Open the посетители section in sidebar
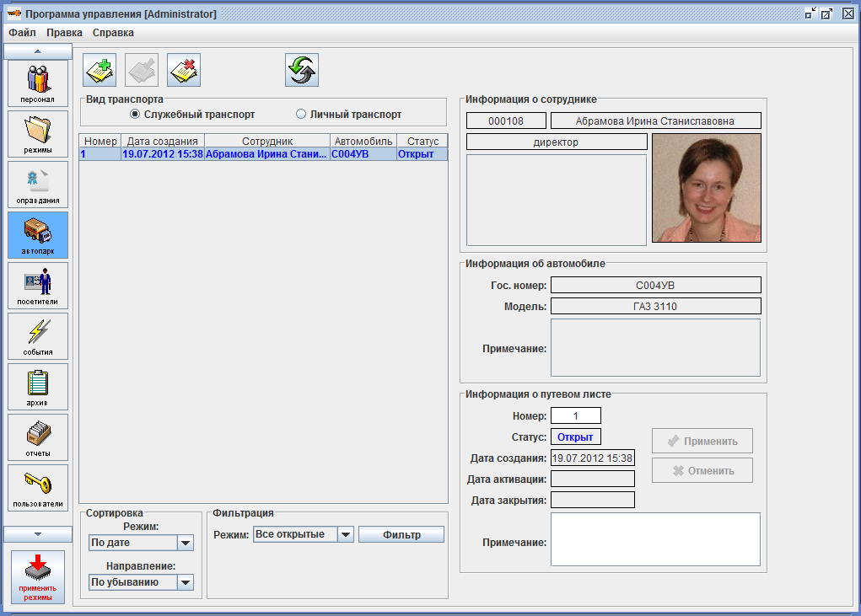Image resolution: width=861 pixels, height=616 pixels. pos(38,286)
